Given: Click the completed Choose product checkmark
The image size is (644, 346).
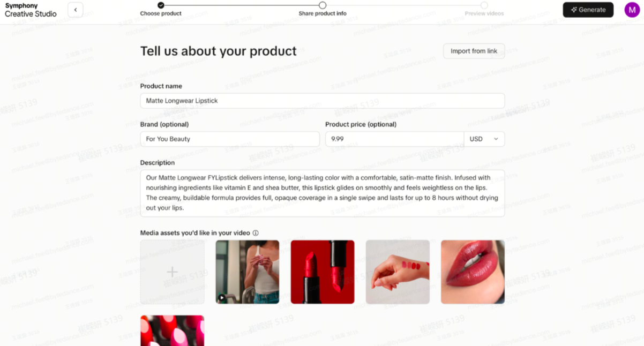Looking at the screenshot, I should click(161, 5).
